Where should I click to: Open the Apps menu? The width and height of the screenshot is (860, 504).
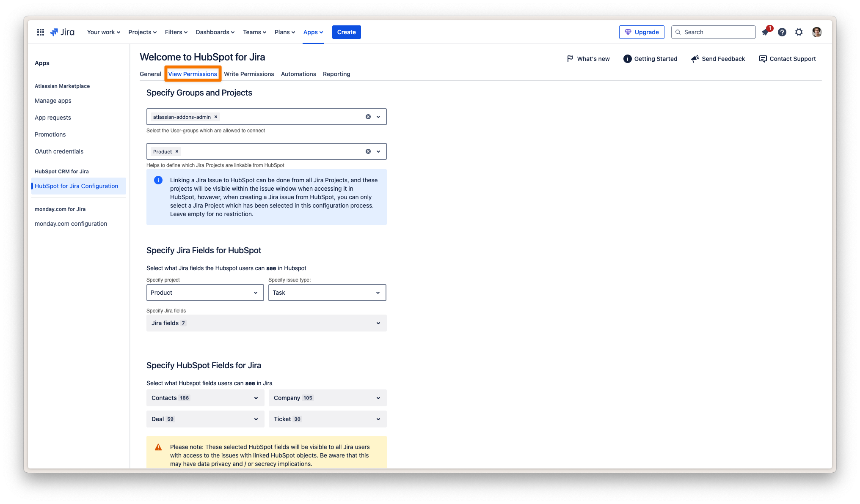[313, 32]
